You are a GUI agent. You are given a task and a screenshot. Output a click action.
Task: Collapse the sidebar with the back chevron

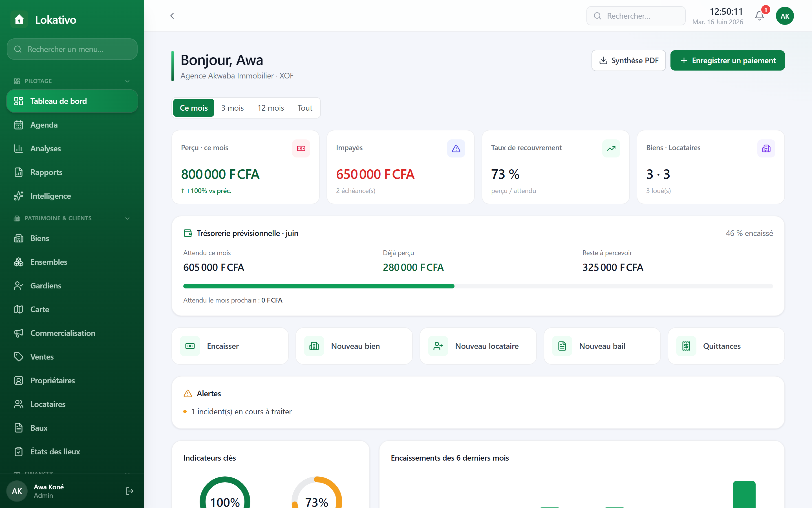point(172,16)
